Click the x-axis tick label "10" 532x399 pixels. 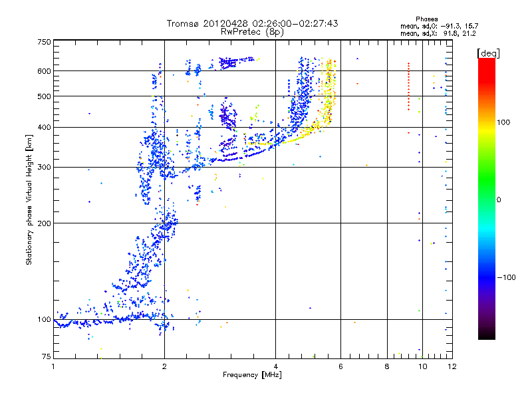click(422, 366)
